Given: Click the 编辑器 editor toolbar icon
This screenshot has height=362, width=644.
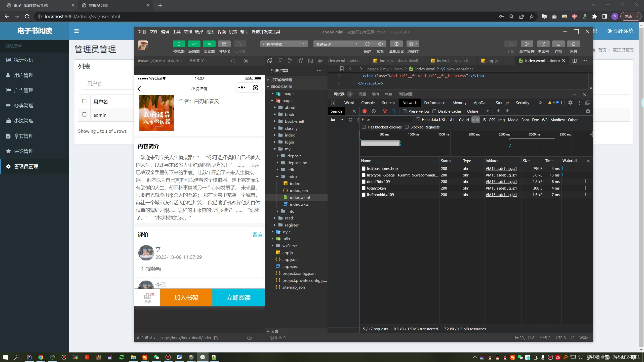Looking at the screenshot, I should click(x=194, y=44).
